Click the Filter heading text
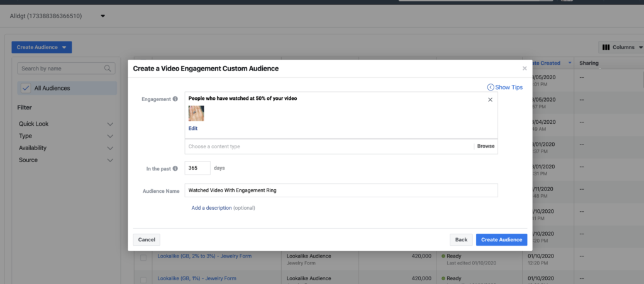Screen dimensions: 644x284 click(25, 107)
